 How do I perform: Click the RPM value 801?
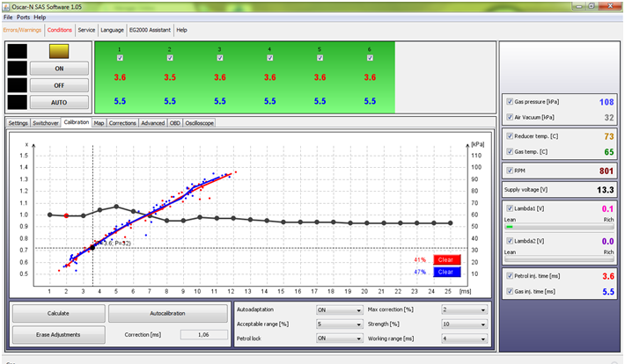(x=607, y=171)
